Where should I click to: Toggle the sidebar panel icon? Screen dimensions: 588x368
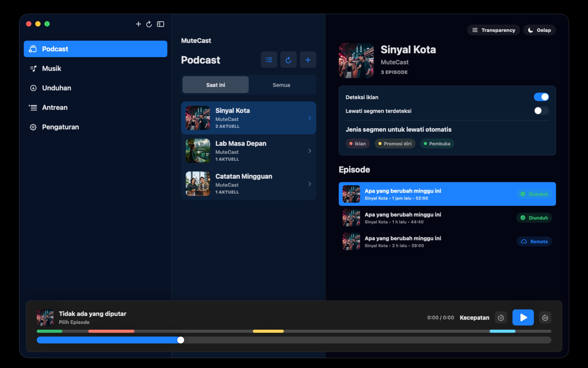click(161, 24)
